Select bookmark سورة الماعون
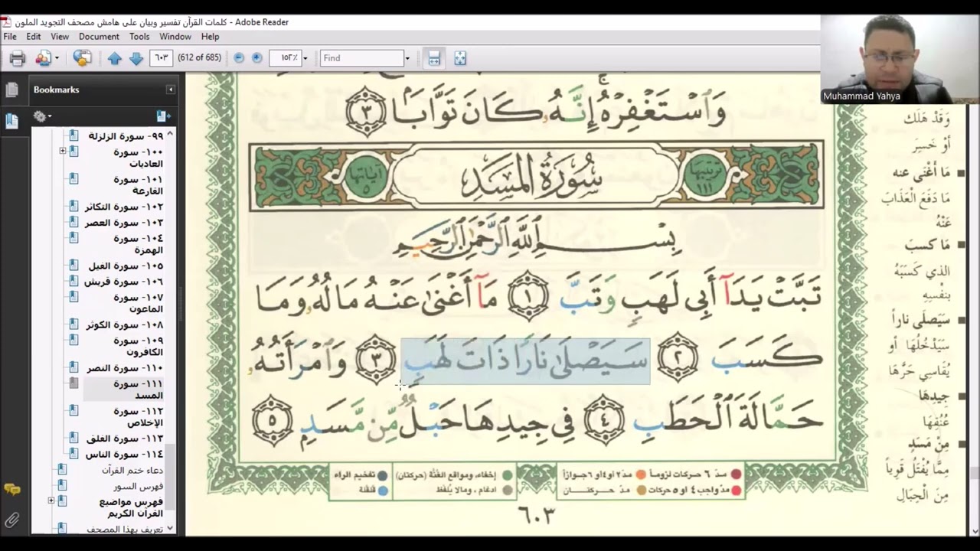The width and height of the screenshot is (980, 551). (139, 303)
